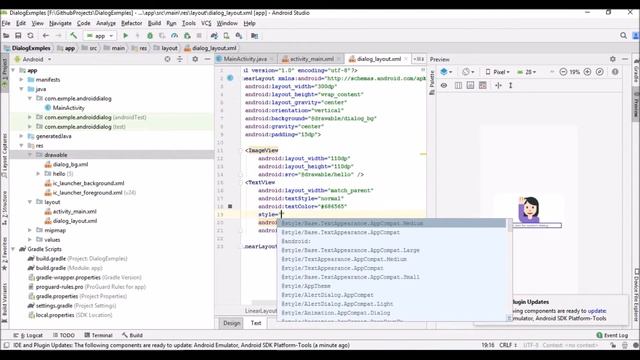The height and width of the screenshot is (360, 640).
Task: Open the app run configuration dropdown
Action: (x=100, y=36)
